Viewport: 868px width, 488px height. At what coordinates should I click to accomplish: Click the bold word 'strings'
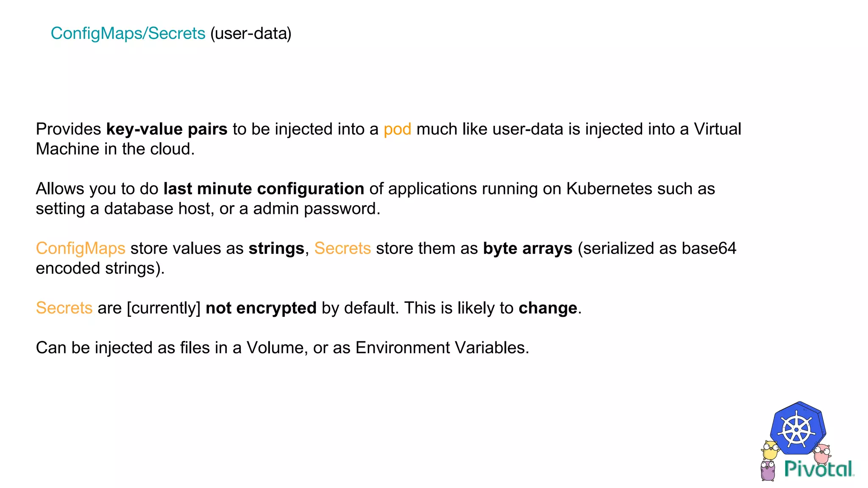pos(276,248)
